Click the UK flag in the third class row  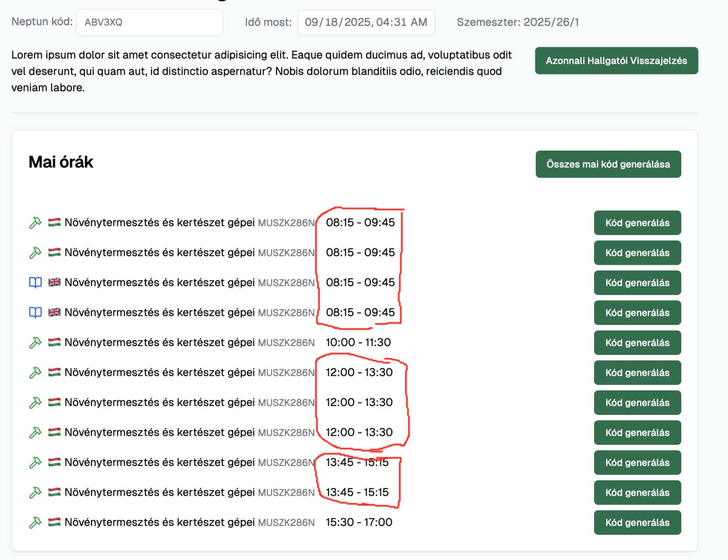point(54,282)
